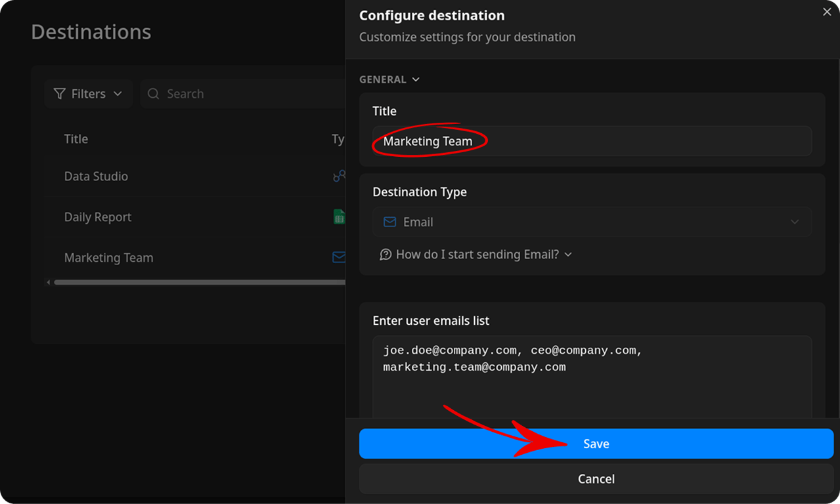840x504 pixels.
Task: Click the horizontal scrollbar under the table
Action: tap(200, 282)
